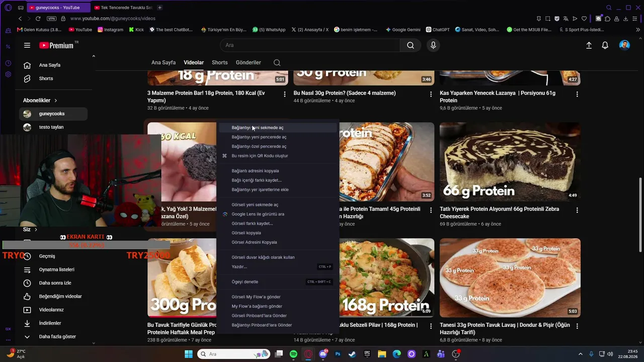Image resolution: width=644 pixels, height=362 pixels.
Task: Click the Windows taskbar search box
Action: point(233,354)
